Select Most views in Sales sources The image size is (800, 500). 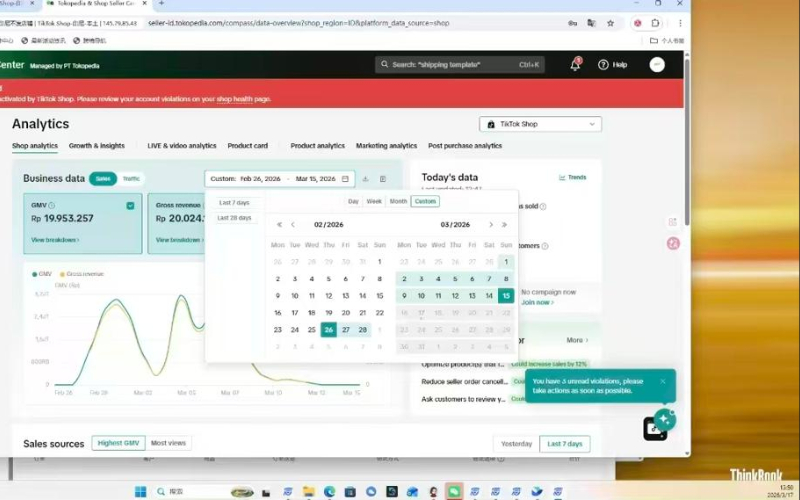[168, 443]
